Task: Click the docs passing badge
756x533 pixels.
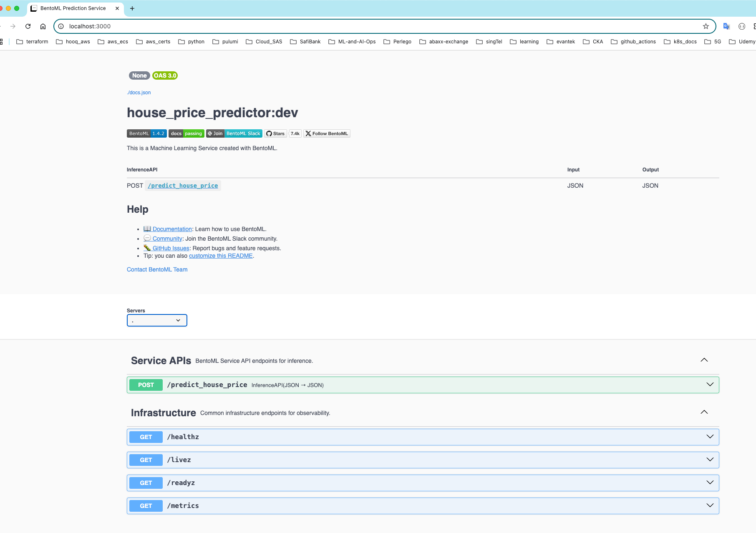Action: [x=186, y=133]
